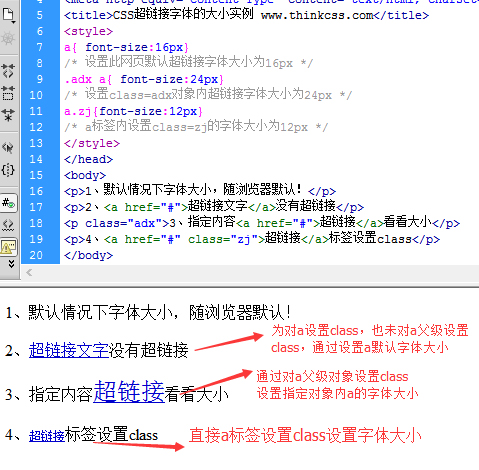Viewport: 479px width, 470px height.
Task: Toggle Syntax Error Alerts warning icon
Action: tap(8, 247)
